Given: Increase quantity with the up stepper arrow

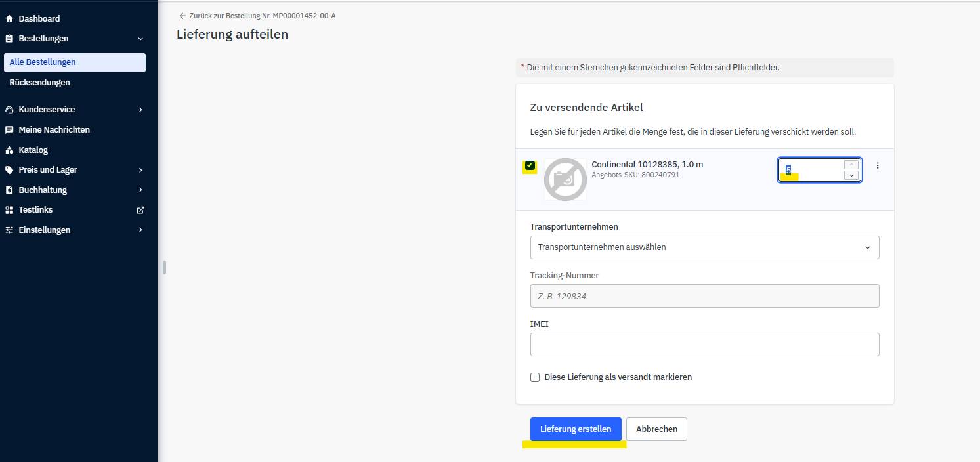Looking at the screenshot, I should click(x=851, y=165).
